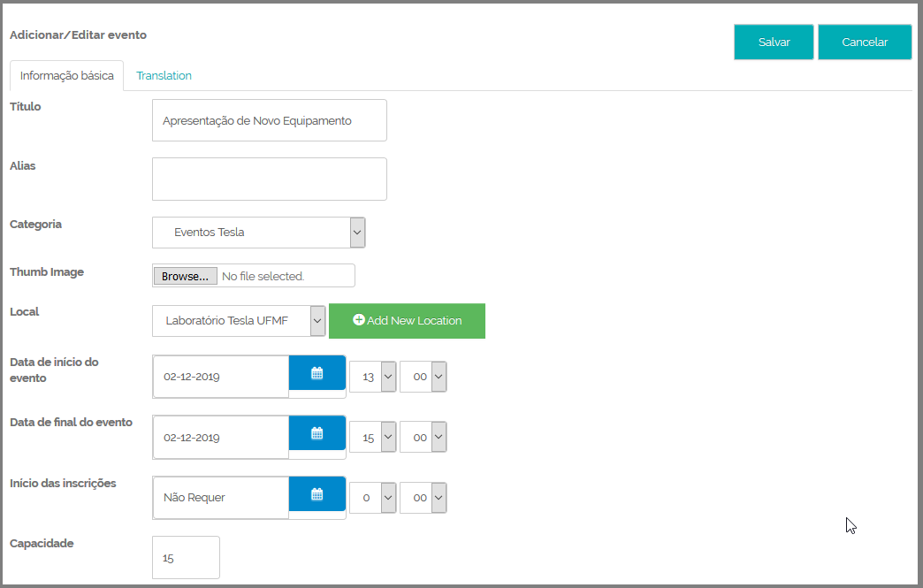Click the plus icon in Add New Location
Image resolution: width=923 pixels, height=588 pixels.
point(358,319)
